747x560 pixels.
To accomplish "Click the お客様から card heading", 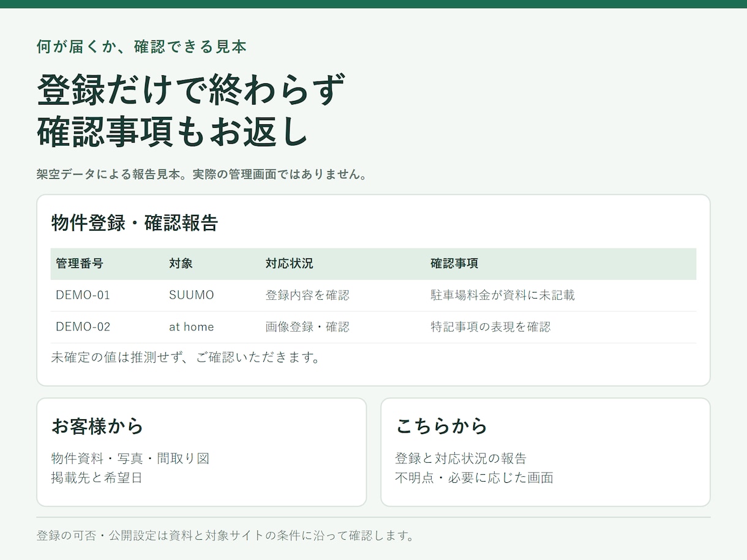I will pos(97,426).
